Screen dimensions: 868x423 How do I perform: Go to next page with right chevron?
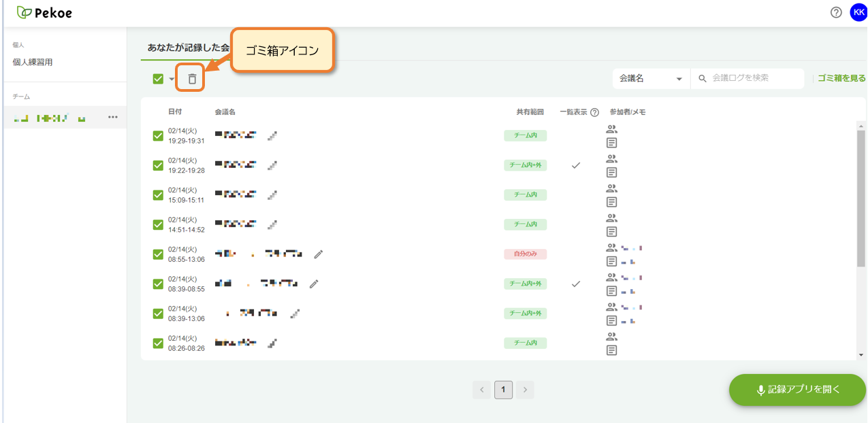click(x=524, y=390)
